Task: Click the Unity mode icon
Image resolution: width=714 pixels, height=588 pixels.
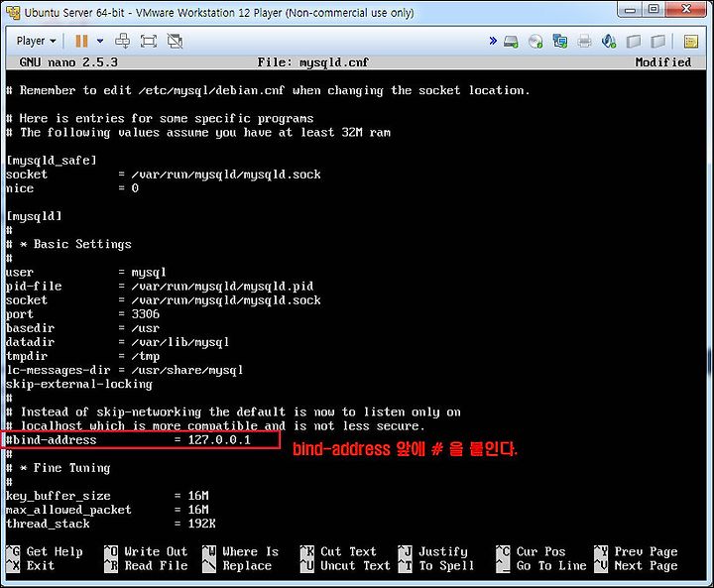Action: point(175,41)
